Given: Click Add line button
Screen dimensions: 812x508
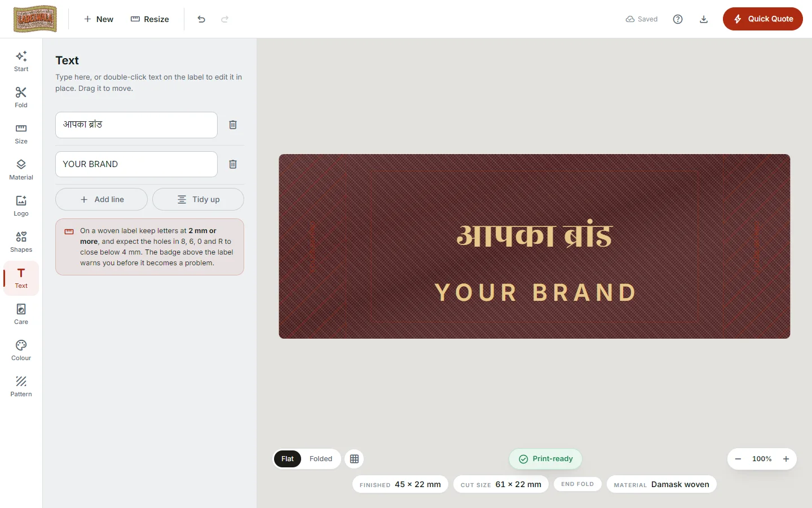Looking at the screenshot, I should tap(101, 199).
